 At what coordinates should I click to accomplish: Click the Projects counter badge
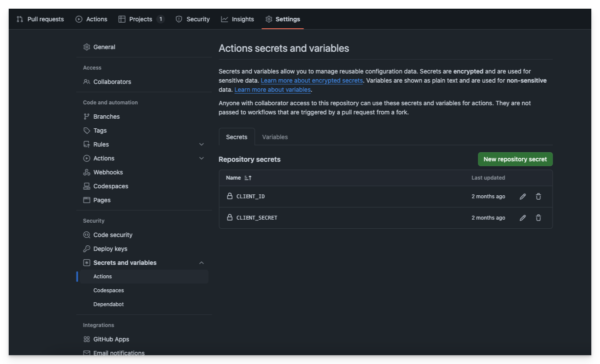pyautogui.click(x=160, y=19)
